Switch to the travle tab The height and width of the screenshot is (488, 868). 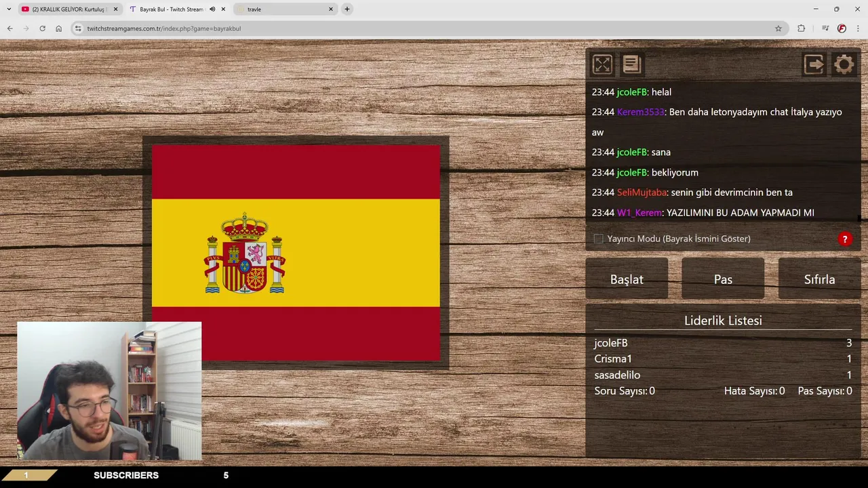(x=285, y=9)
